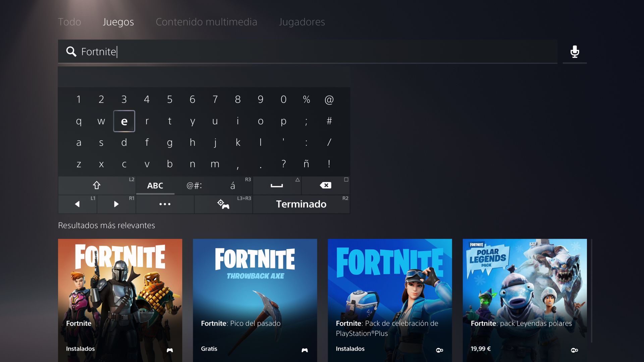Switch to the á accented characters layout
644x362 pixels.
coord(233,185)
